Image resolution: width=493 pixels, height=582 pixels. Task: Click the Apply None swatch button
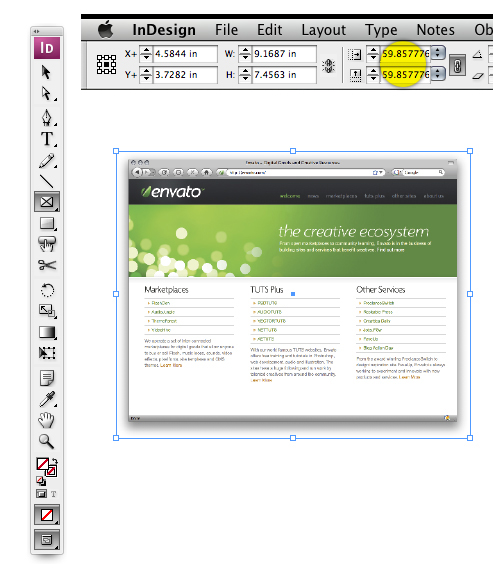[x=47, y=515]
